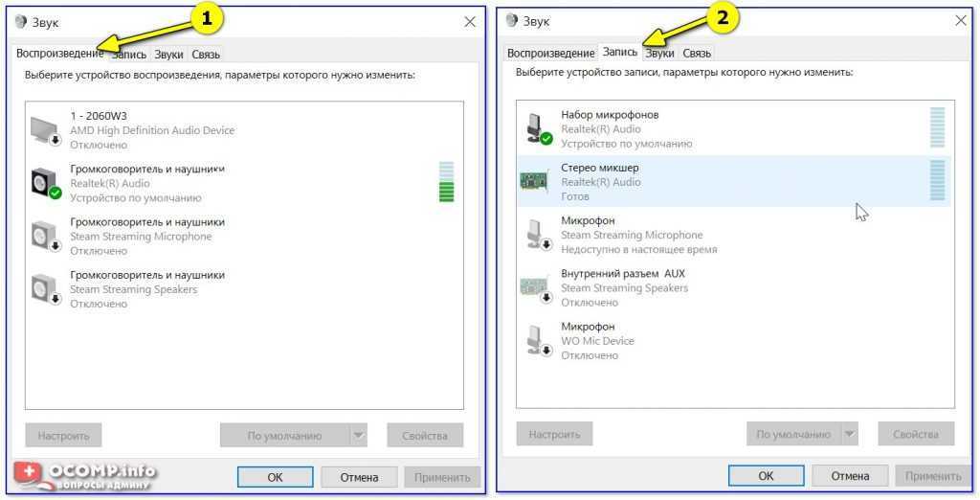The height and width of the screenshot is (500, 980).
Task: Click Настроить button in the left window
Action: 63,436
